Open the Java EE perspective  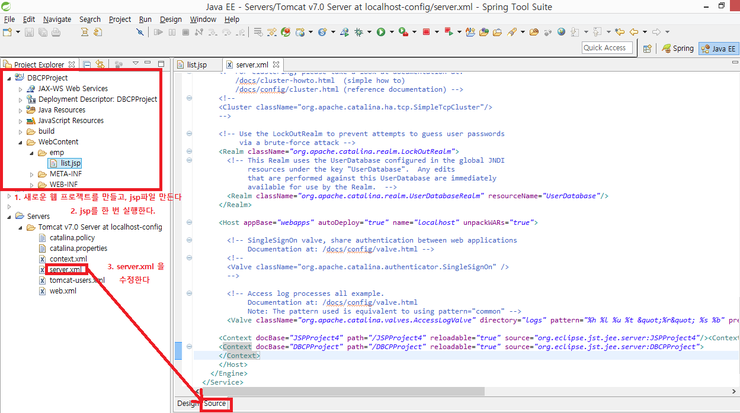coord(719,48)
